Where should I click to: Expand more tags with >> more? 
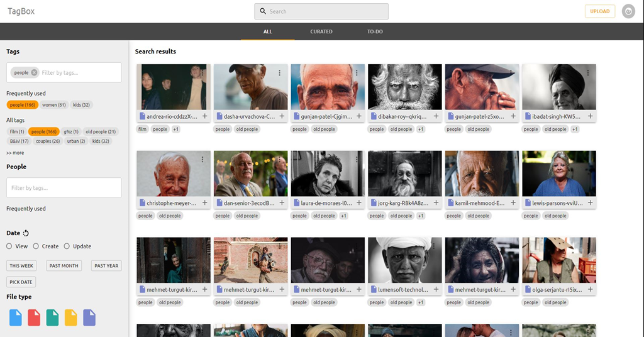click(x=15, y=153)
